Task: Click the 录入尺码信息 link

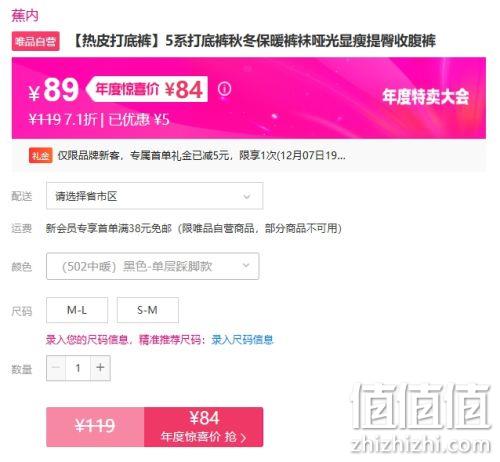Action: 242,340
